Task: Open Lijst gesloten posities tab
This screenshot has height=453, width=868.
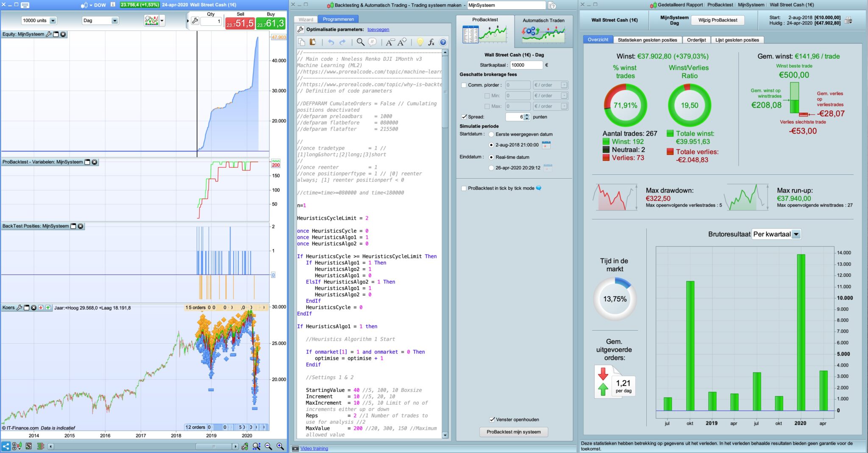Action: pyautogui.click(x=737, y=40)
